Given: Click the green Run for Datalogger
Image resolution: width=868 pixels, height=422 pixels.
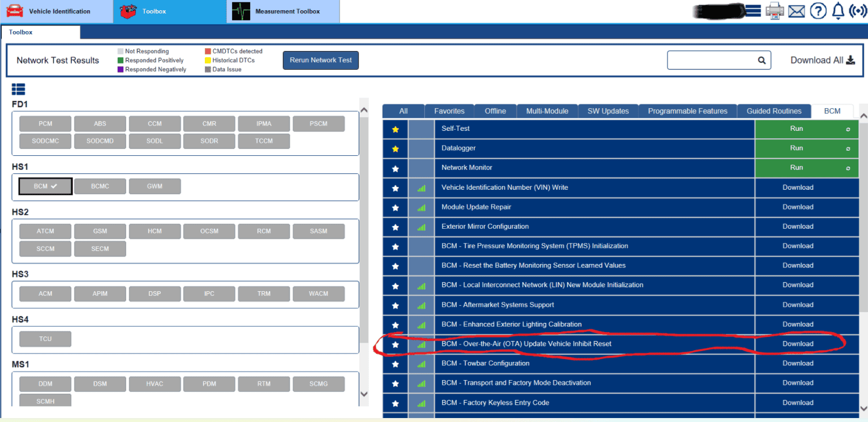Looking at the screenshot, I should 796,148.
